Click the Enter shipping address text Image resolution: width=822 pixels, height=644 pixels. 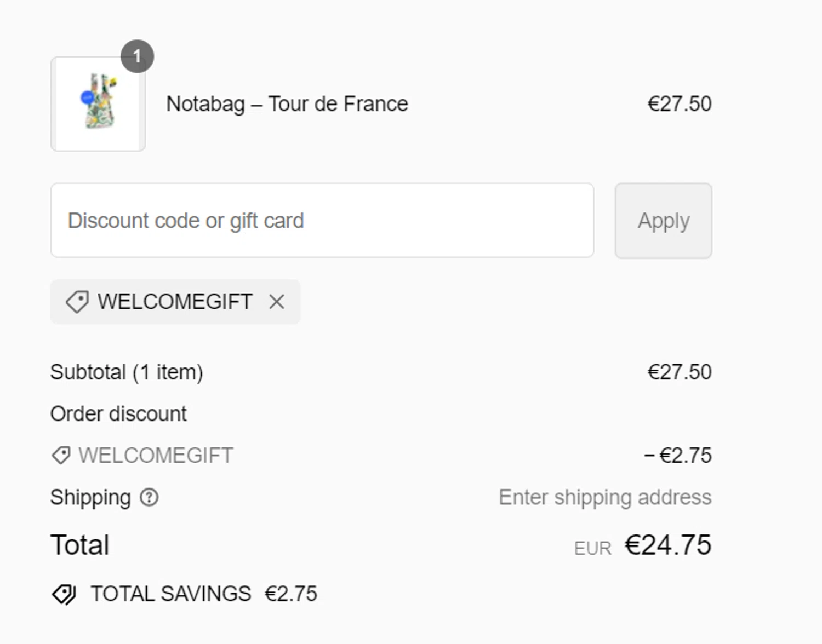point(604,497)
